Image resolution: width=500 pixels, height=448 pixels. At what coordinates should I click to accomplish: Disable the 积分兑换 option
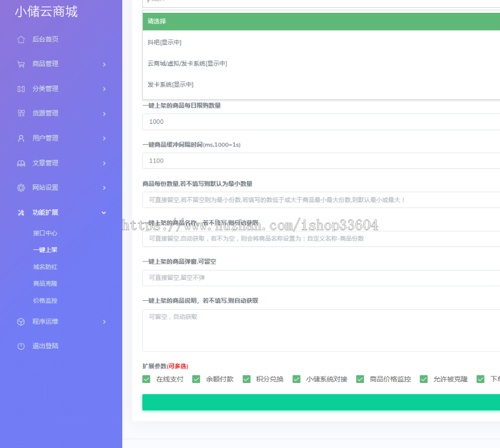point(247,379)
